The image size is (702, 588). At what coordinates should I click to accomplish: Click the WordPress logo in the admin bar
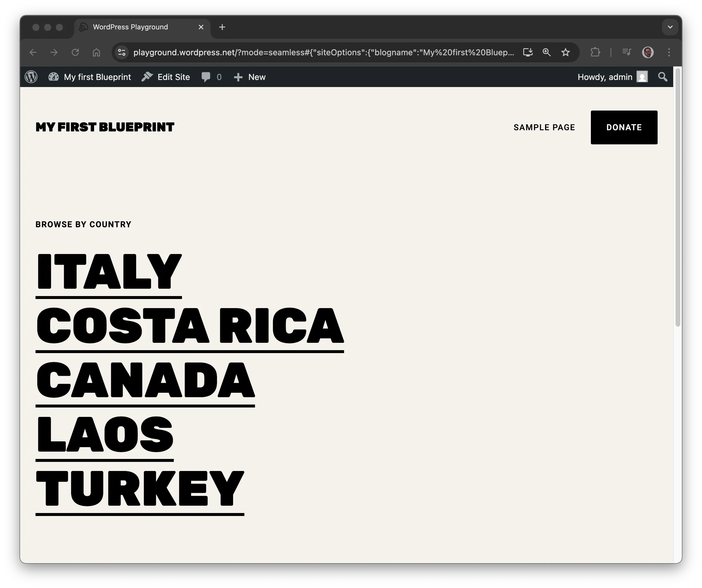click(x=31, y=76)
